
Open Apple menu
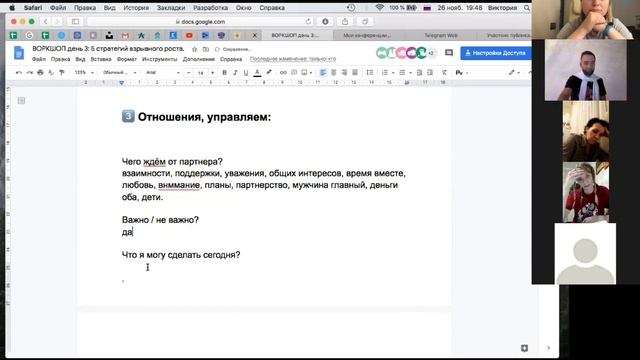click(x=12, y=8)
